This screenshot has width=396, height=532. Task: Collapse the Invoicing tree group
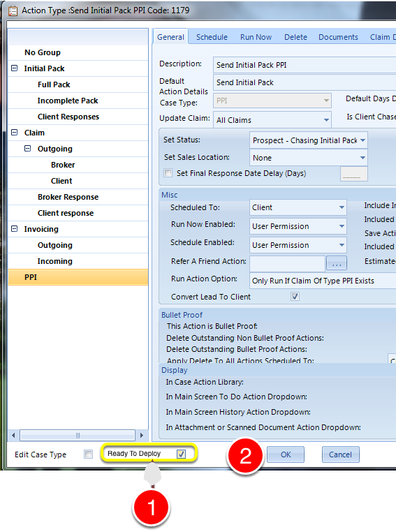click(x=14, y=229)
